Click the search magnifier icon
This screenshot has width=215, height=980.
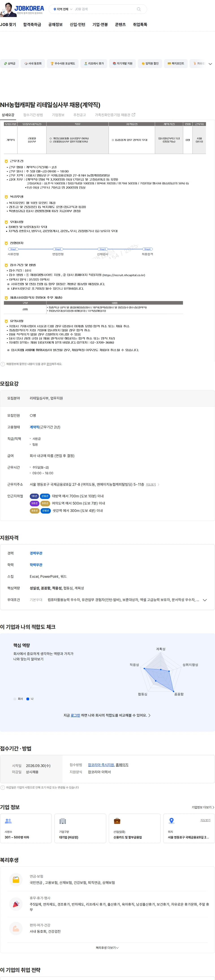(x=139, y=9)
